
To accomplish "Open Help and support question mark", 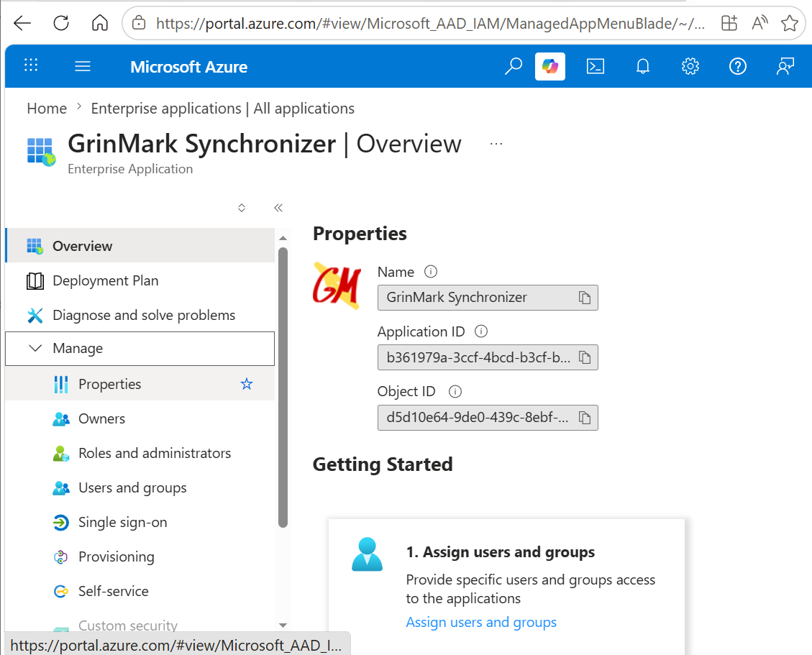I will point(738,66).
